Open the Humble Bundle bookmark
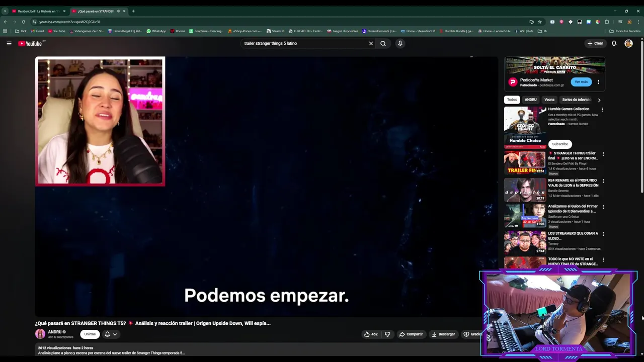Image resolution: width=644 pixels, height=362 pixels. pyautogui.click(x=456, y=31)
